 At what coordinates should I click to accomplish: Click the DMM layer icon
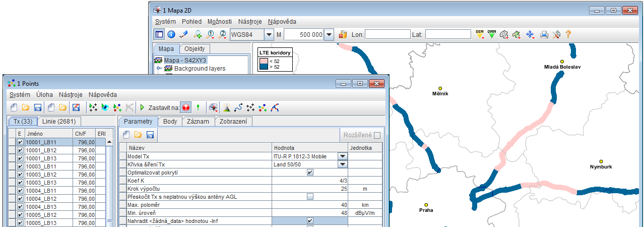[491, 34]
